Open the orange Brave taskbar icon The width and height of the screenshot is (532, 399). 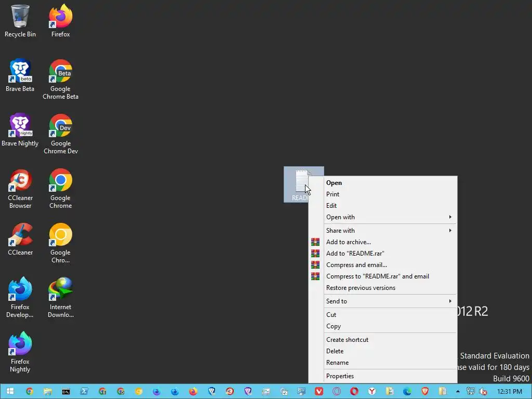[x=425, y=392]
